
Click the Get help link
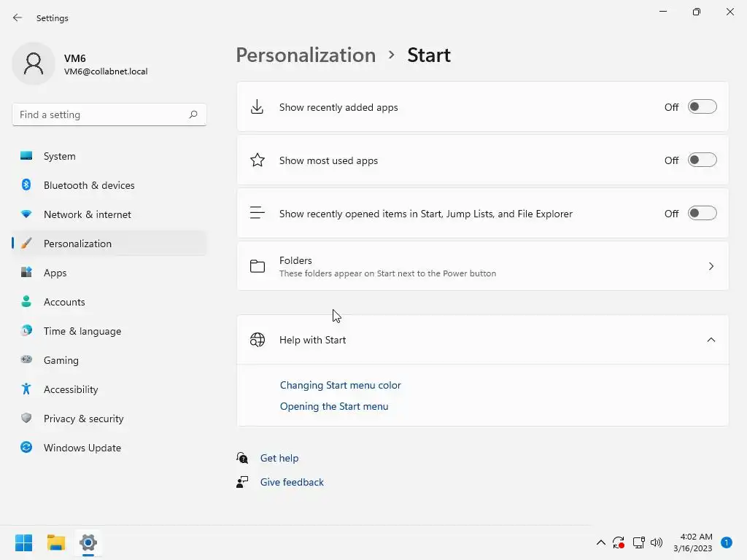(279, 458)
